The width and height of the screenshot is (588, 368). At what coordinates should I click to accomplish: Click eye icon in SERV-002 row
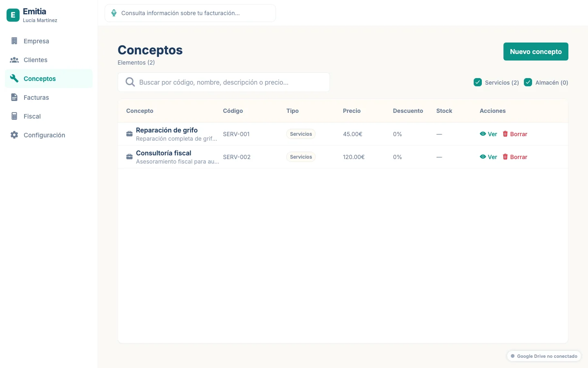coord(483,157)
